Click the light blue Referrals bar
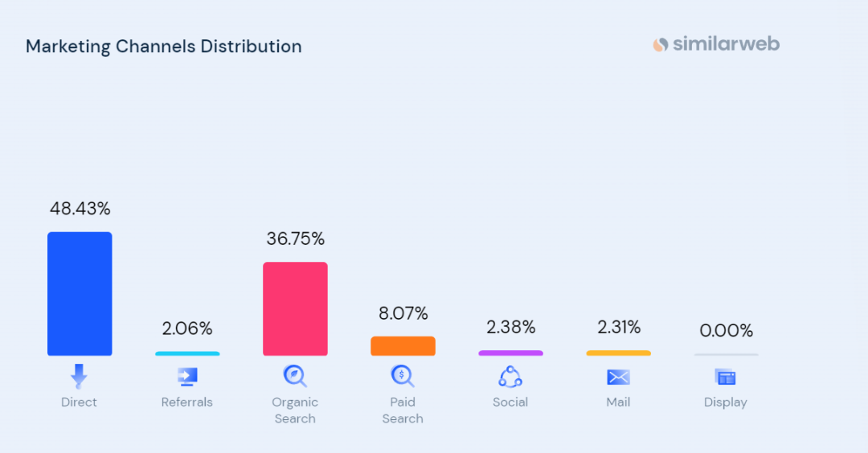 click(x=187, y=353)
